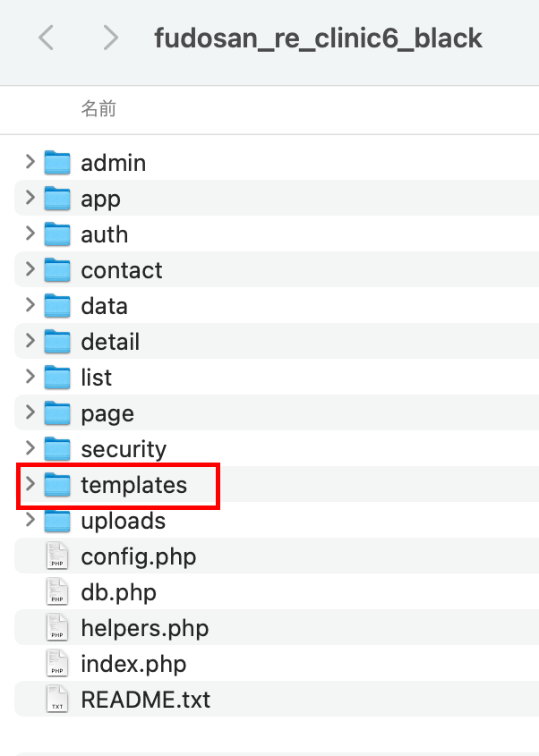Sort by the 名前 column header
This screenshot has width=539, height=756.
coord(98,109)
